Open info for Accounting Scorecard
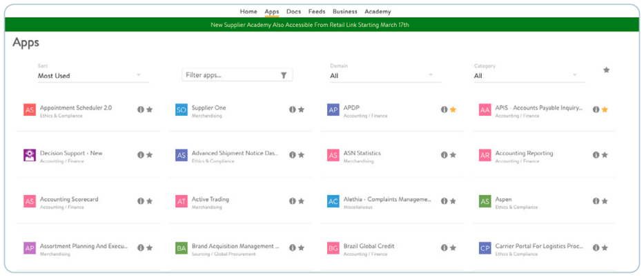Screen dimensions: 644x277 pos(140,201)
